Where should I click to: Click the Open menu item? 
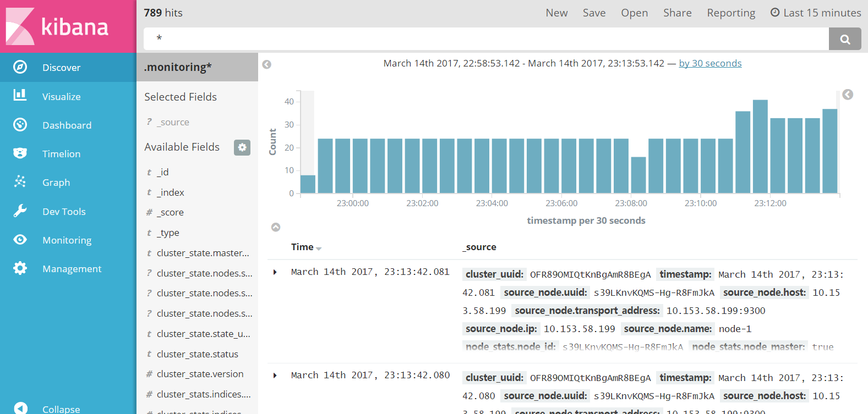point(634,13)
